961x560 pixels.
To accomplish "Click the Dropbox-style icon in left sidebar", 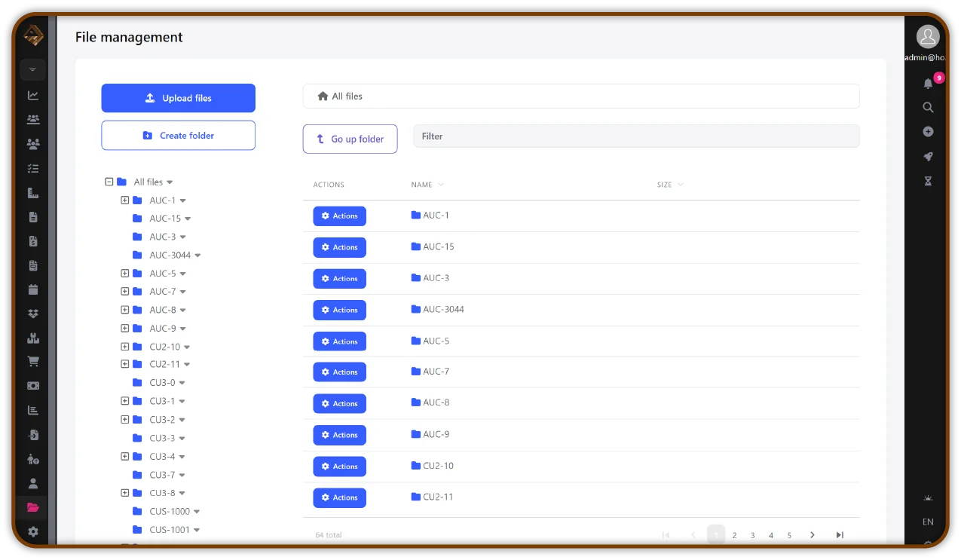I will pos(33,314).
